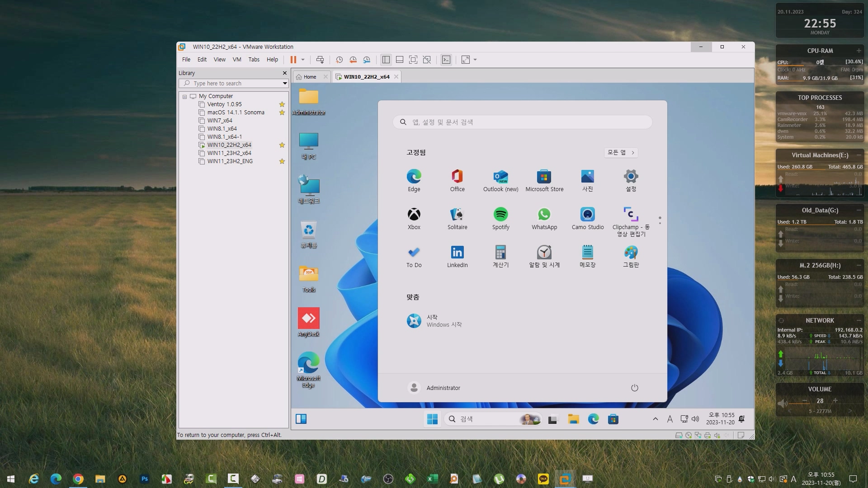Toggle the thumbnail bar view icon
The height and width of the screenshot is (488, 868).
point(400,60)
